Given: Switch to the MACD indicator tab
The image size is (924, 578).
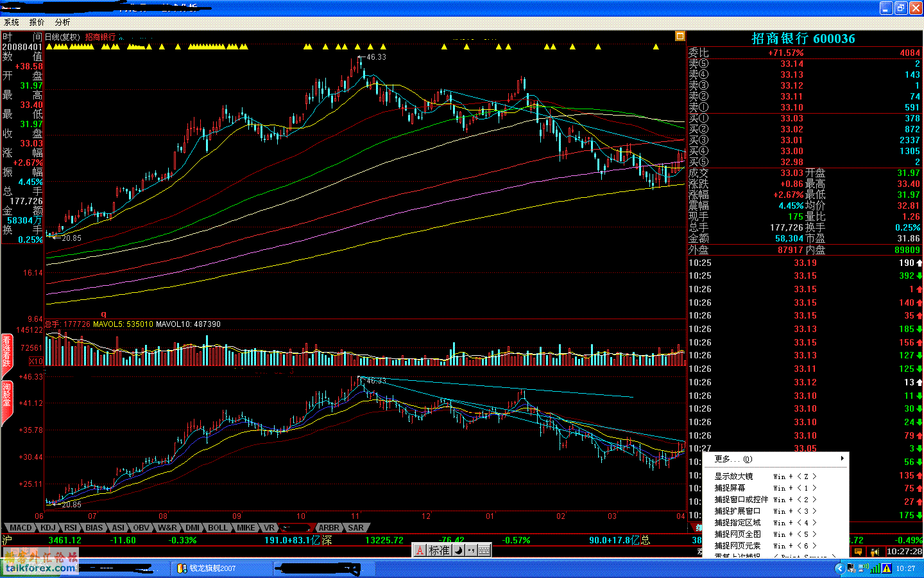Looking at the screenshot, I should coord(21,528).
